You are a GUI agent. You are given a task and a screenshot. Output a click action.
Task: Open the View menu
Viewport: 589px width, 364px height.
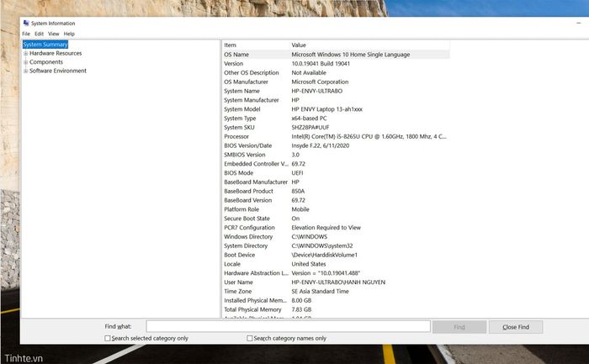tap(53, 34)
